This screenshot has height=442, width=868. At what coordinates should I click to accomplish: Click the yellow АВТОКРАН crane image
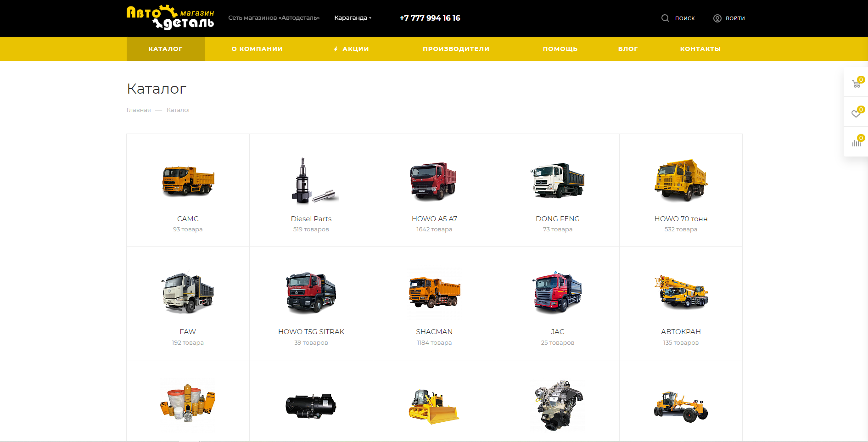point(681,291)
